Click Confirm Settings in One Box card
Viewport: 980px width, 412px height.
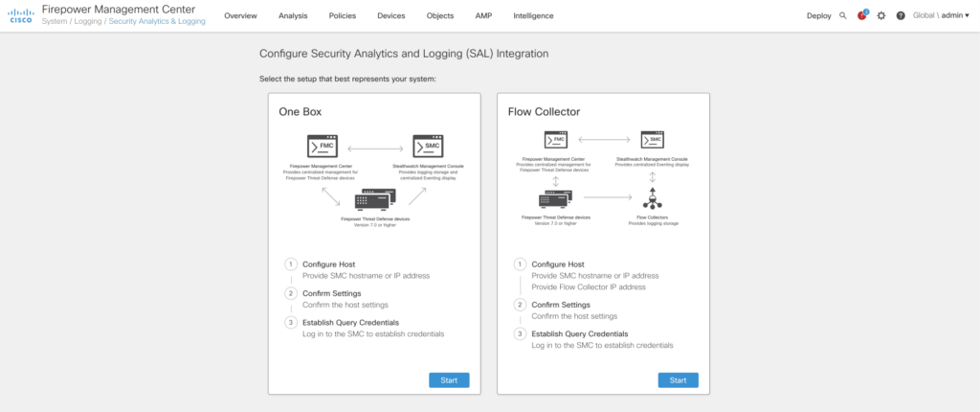[x=332, y=293]
